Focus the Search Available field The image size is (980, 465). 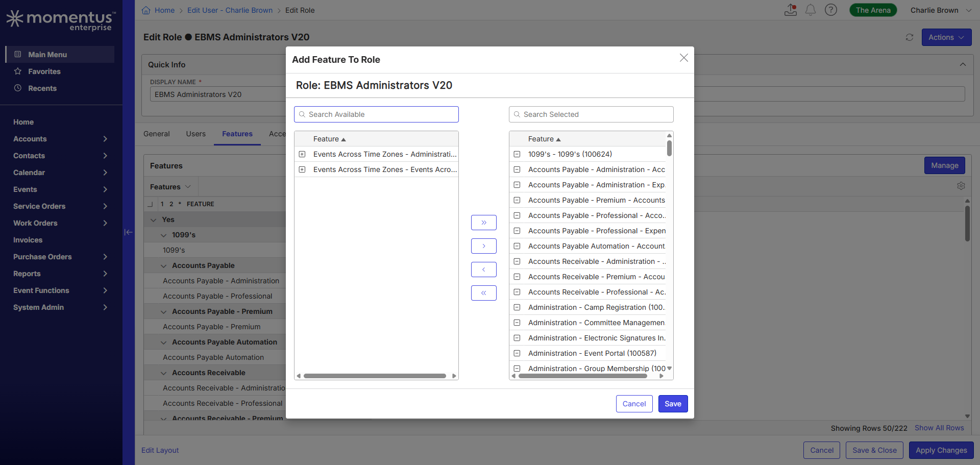376,114
